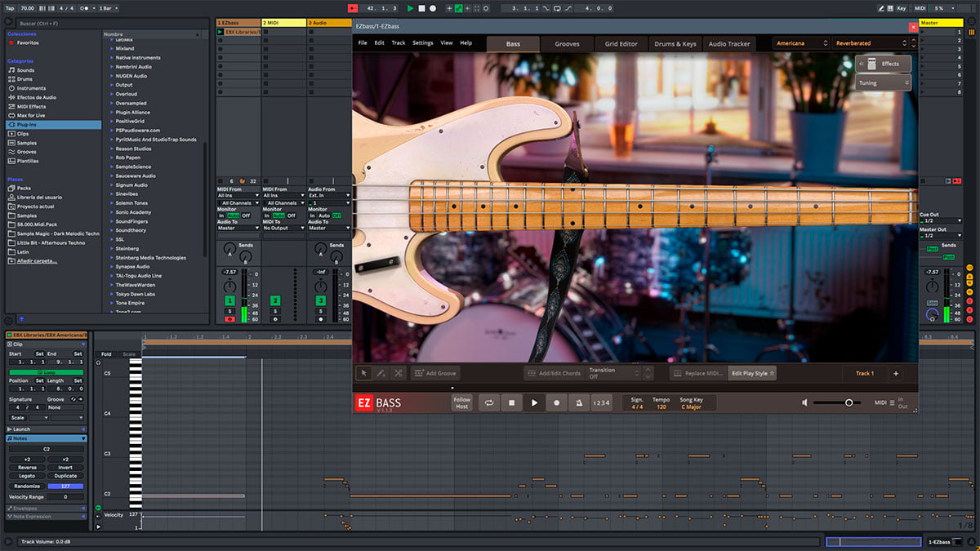Open the Drums category in the browser
Viewport: 980px width, 551px height.
click(x=25, y=79)
